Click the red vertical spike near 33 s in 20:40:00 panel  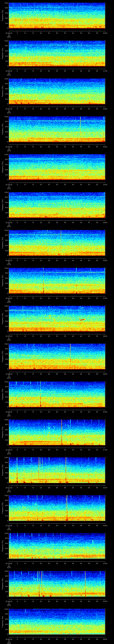click(62, 432)
